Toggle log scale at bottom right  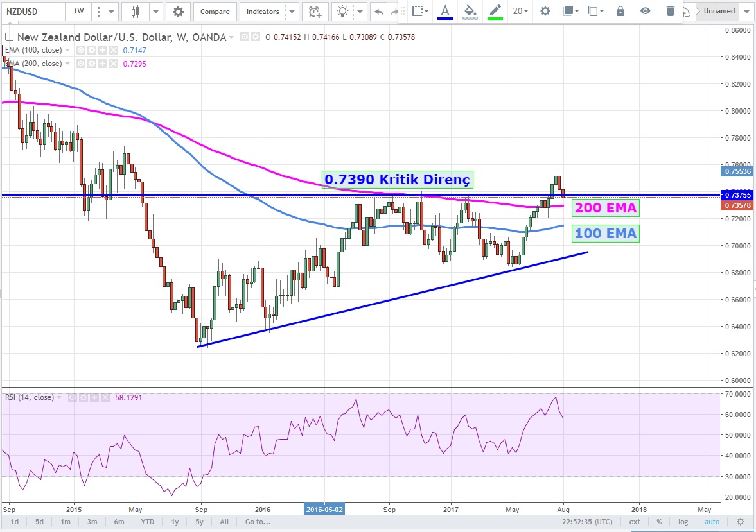pos(683,522)
